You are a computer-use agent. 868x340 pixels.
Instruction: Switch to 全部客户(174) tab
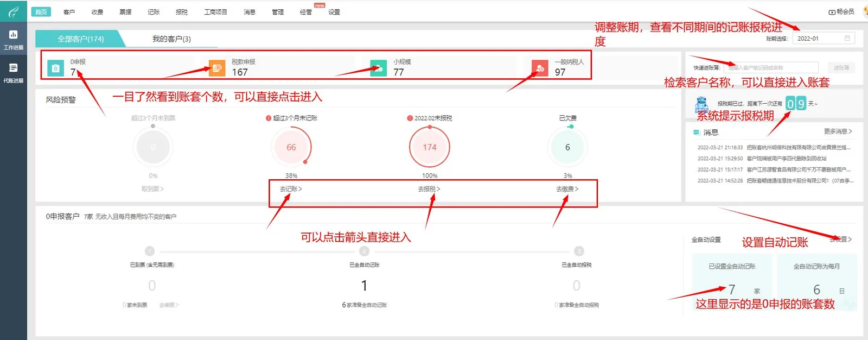pos(80,39)
